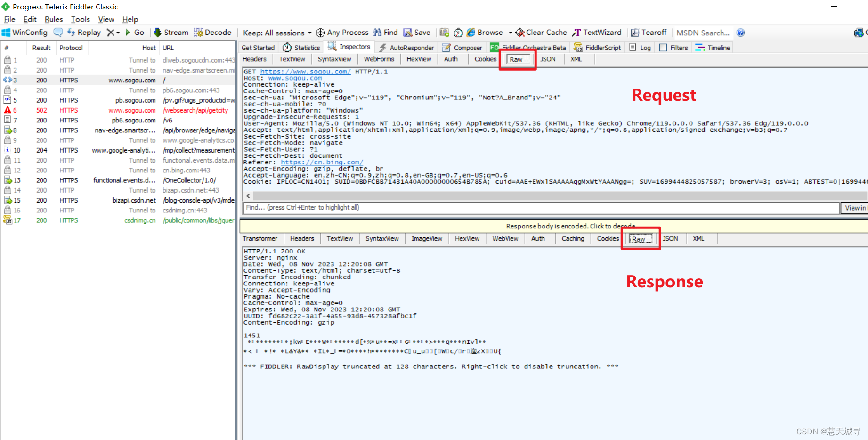
Task: Sort sessions by Result column header
Action: [x=41, y=48]
